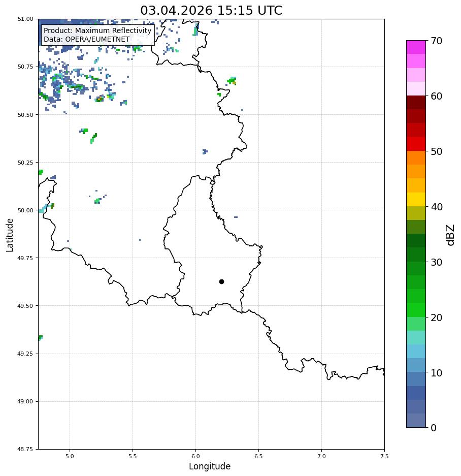Click latitude tick label "49.25"

pos(25,354)
